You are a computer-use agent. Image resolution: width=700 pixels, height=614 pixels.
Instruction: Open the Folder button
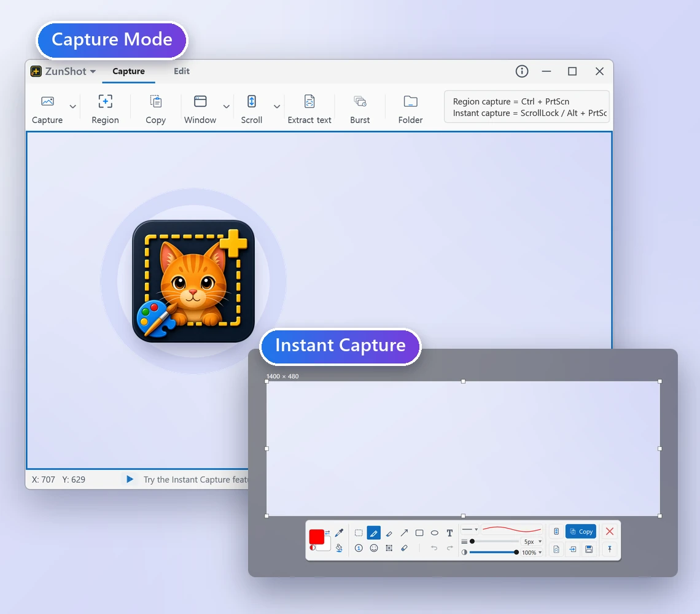pyautogui.click(x=410, y=109)
